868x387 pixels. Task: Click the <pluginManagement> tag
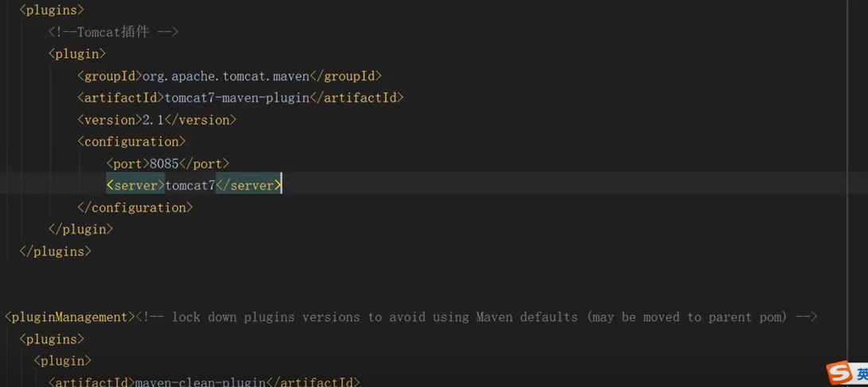click(x=70, y=317)
